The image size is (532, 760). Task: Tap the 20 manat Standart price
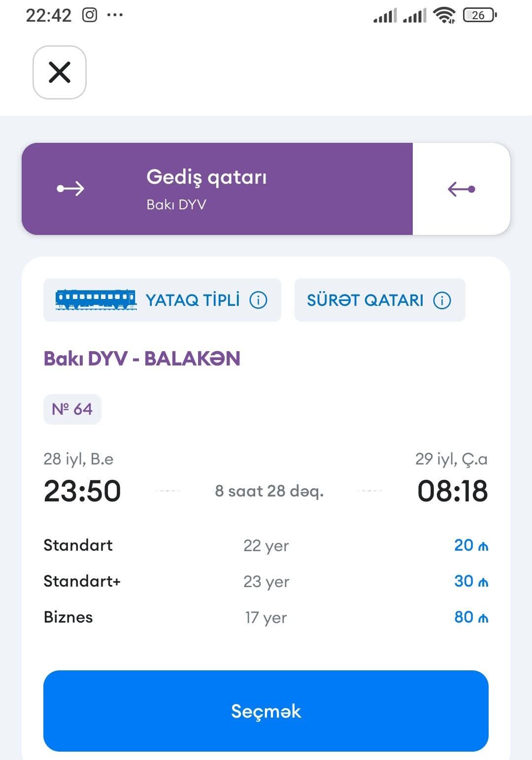pyautogui.click(x=471, y=545)
